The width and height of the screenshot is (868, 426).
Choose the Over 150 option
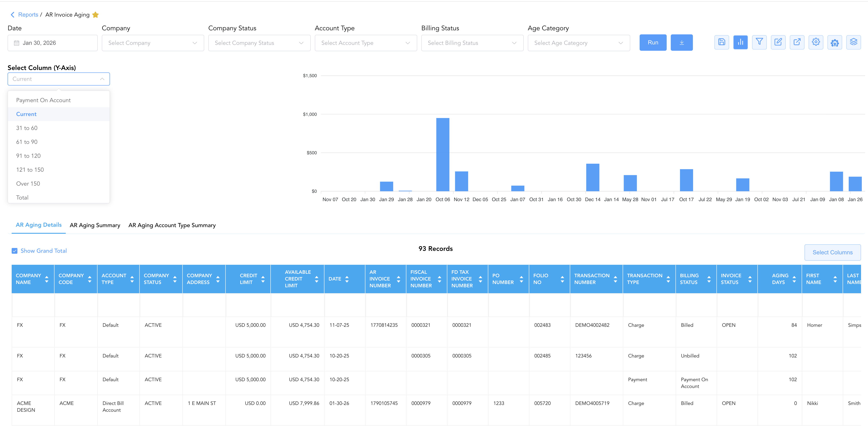click(x=59, y=184)
